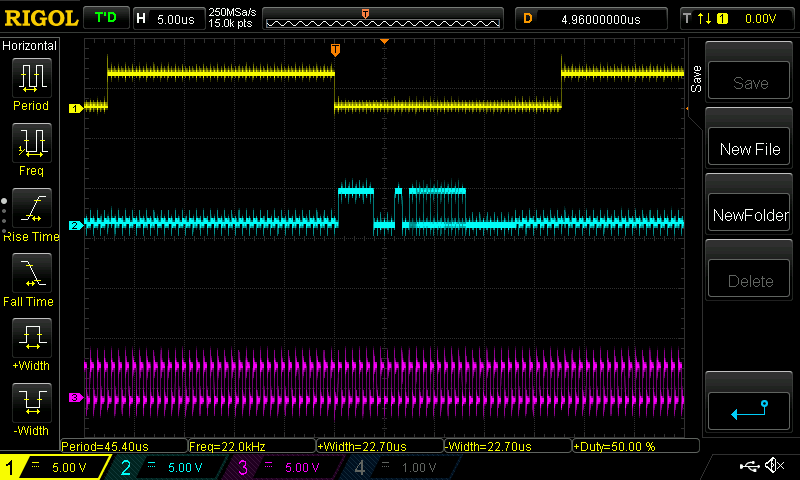Click the Horizontal menu title

point(30,45)
